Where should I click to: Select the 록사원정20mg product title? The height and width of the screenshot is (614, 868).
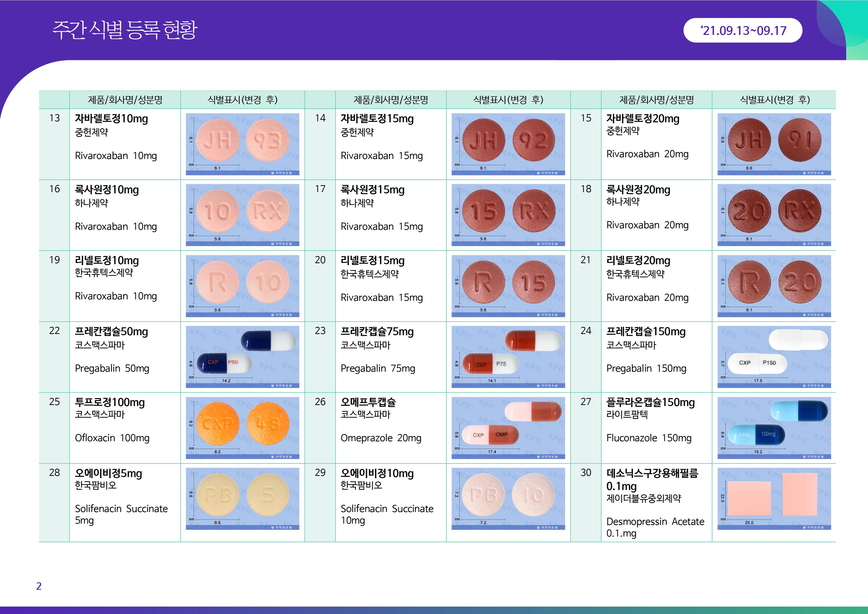pyautogui.click(x=638, y=190)
